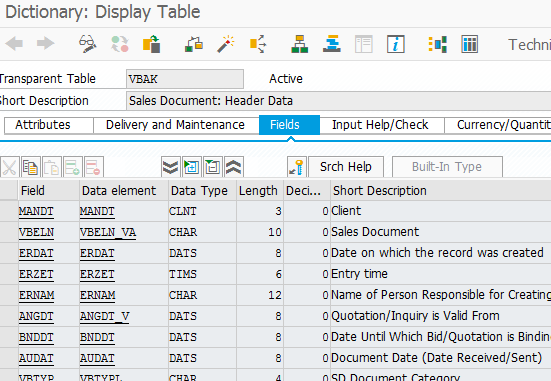Open the Currency/Quantity Fields tab
This screenshot has height=381, width=551.
[x=498, y=125]
